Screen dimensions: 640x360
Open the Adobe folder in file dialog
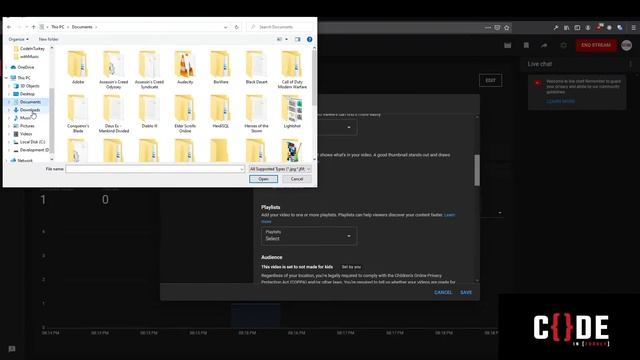(78, 67)
